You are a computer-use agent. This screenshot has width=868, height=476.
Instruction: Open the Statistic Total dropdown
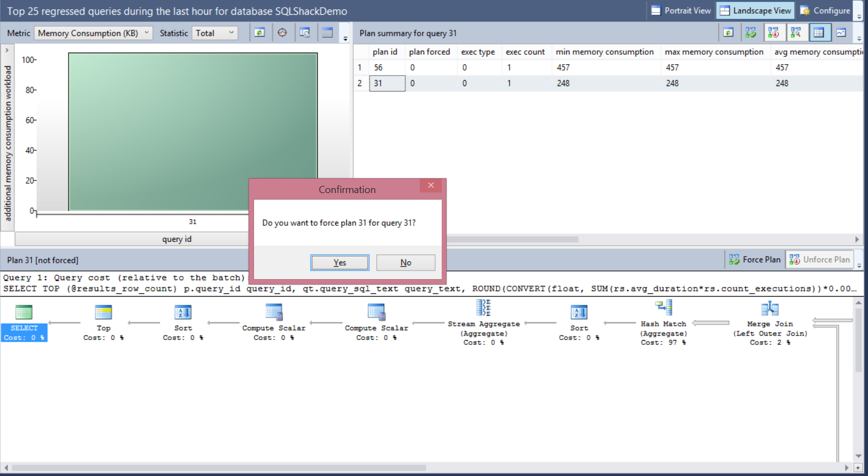pyautogui.click(x=215, y=33)
